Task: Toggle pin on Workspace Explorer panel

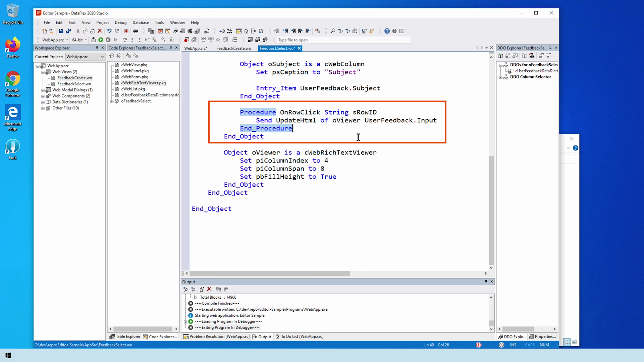Action: coord(97,48)
